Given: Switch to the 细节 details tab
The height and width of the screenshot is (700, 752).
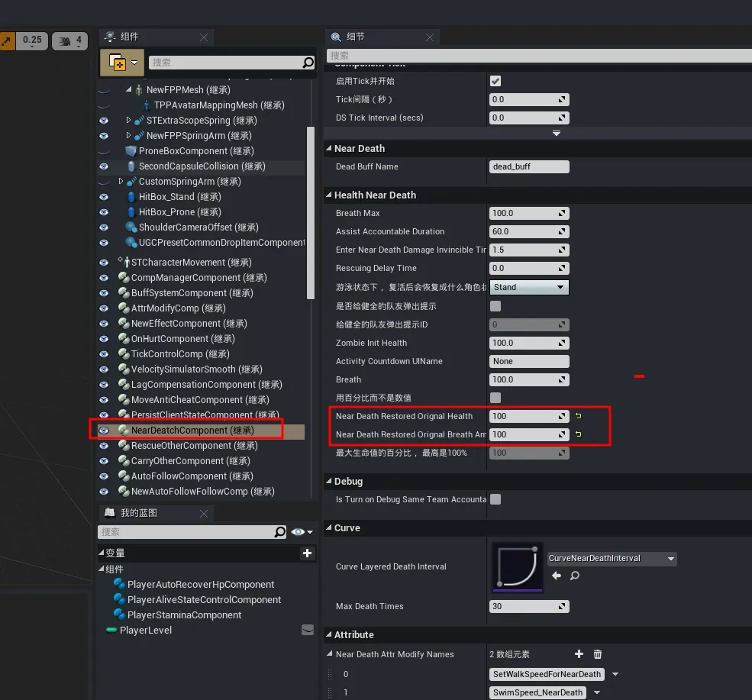Looking at the screenshot, I should (x=355, y=37).
